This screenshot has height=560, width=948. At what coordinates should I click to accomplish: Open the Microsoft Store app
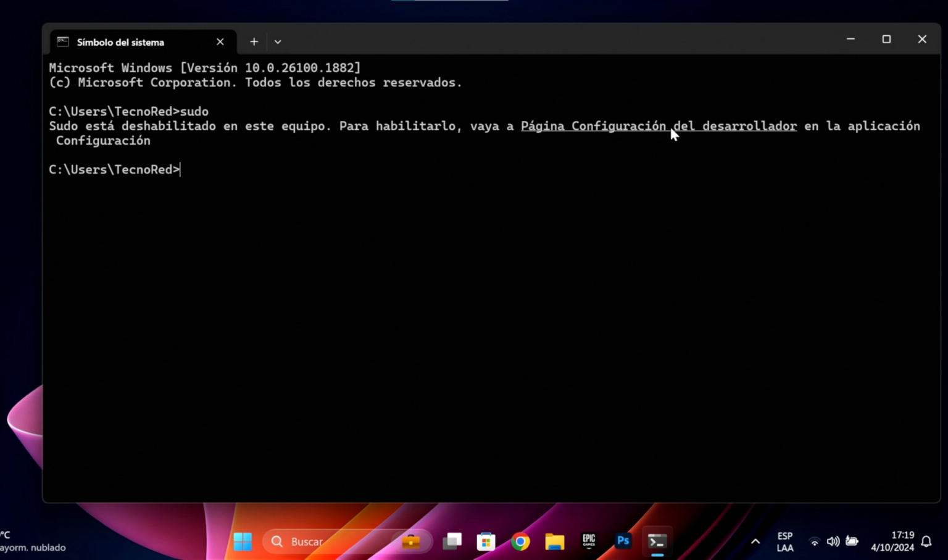coord(486,541)
